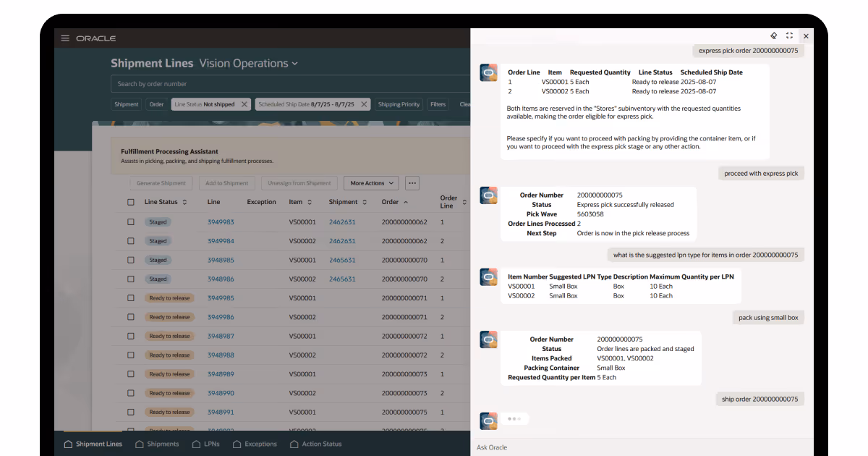This screenshot has height=456, width=868.
Task: Check the row for shipment line 3948987
Action: pos(131,335)
